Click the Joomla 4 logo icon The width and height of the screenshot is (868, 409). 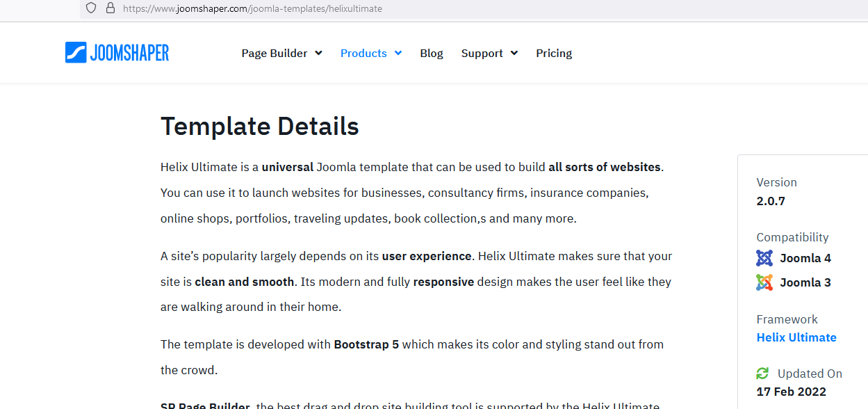764,258
